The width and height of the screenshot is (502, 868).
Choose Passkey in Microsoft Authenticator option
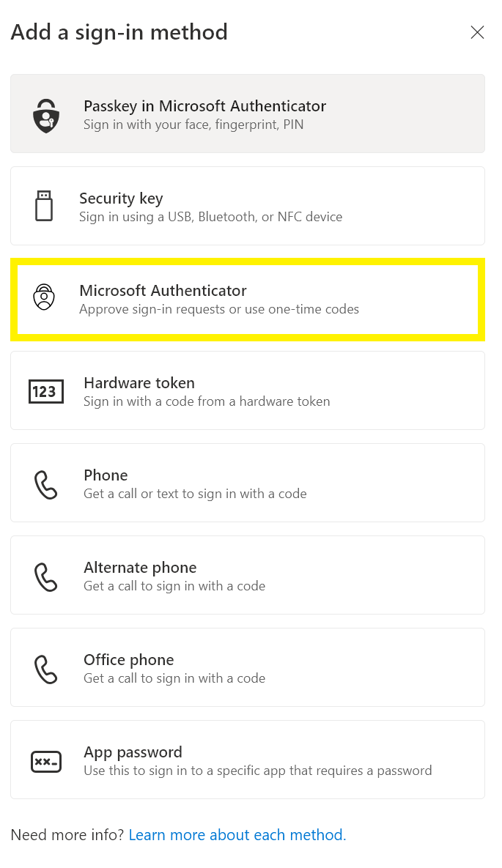pyautogui.click(x=248, y=114)
